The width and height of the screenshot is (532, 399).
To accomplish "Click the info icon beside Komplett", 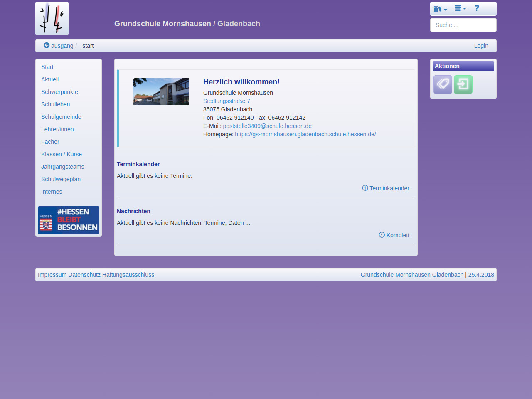I will [x=382, y=235].
